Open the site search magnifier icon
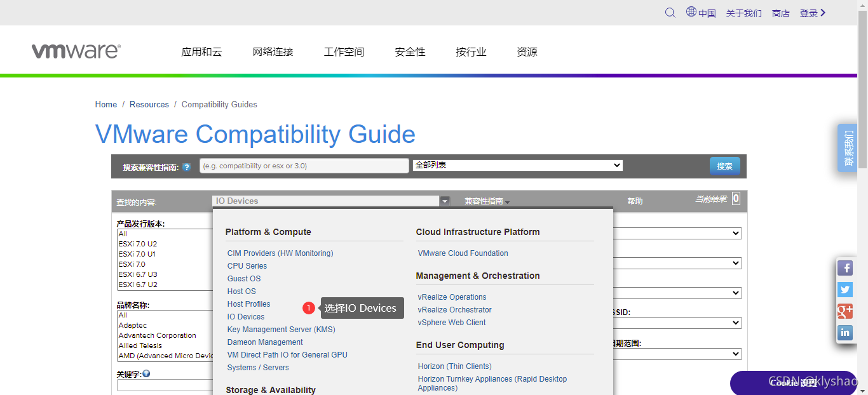 tap(670, 13)
